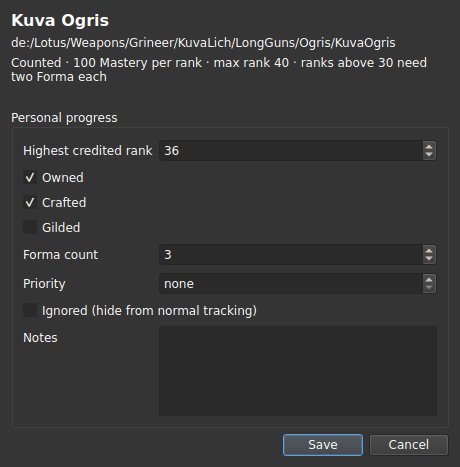Click the Highest credited rank label

coord(88,151)
